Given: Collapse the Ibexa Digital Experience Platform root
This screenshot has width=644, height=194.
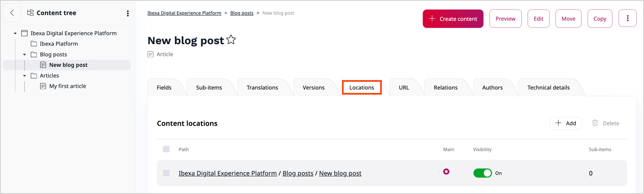Looking at the screenshot, I should coord(15,33).
